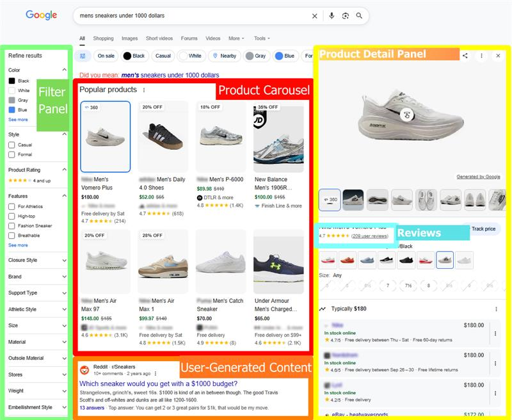
Task: Open the 209 user reviews link
Action: pos(370,236)
